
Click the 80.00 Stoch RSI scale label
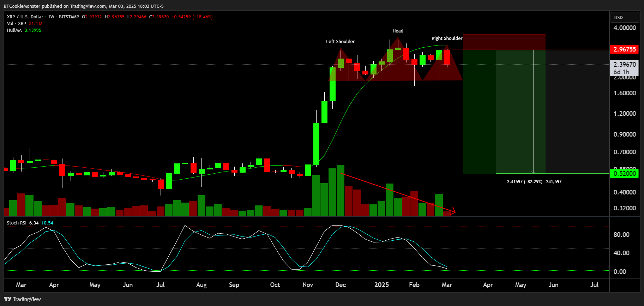(621, 234)
